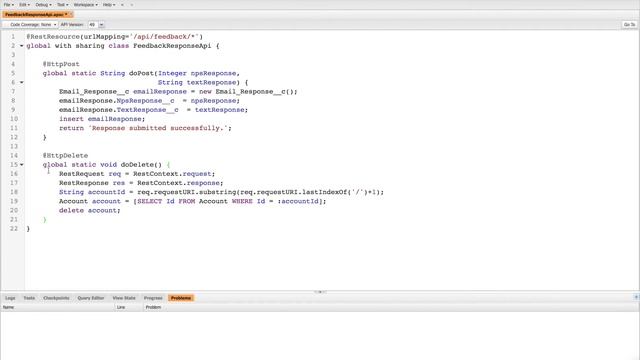Click the Name column header

57,307
